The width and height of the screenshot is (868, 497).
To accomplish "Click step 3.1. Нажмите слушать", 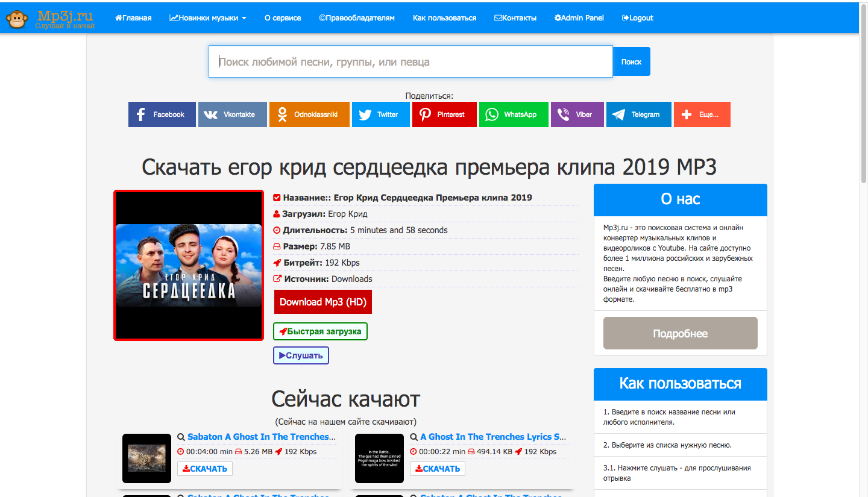I will 681,473.
